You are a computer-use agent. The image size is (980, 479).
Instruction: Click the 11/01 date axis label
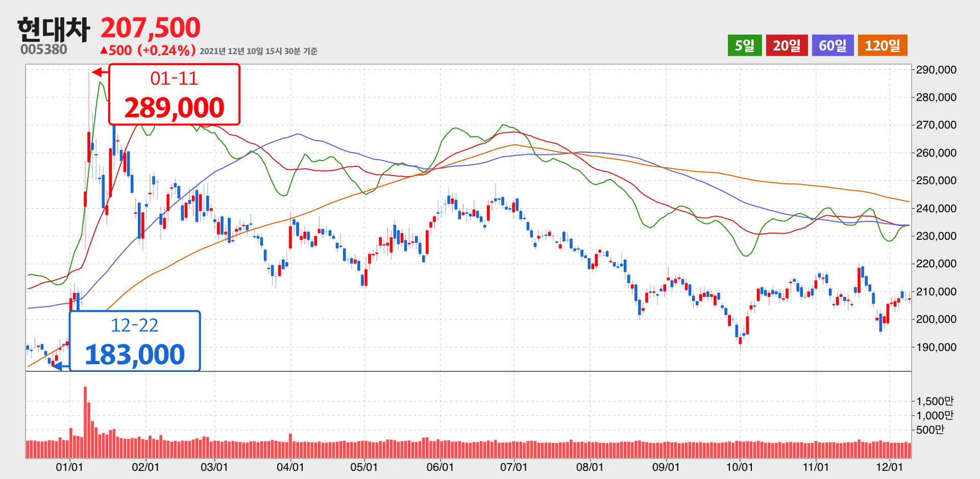coord(816,467)
